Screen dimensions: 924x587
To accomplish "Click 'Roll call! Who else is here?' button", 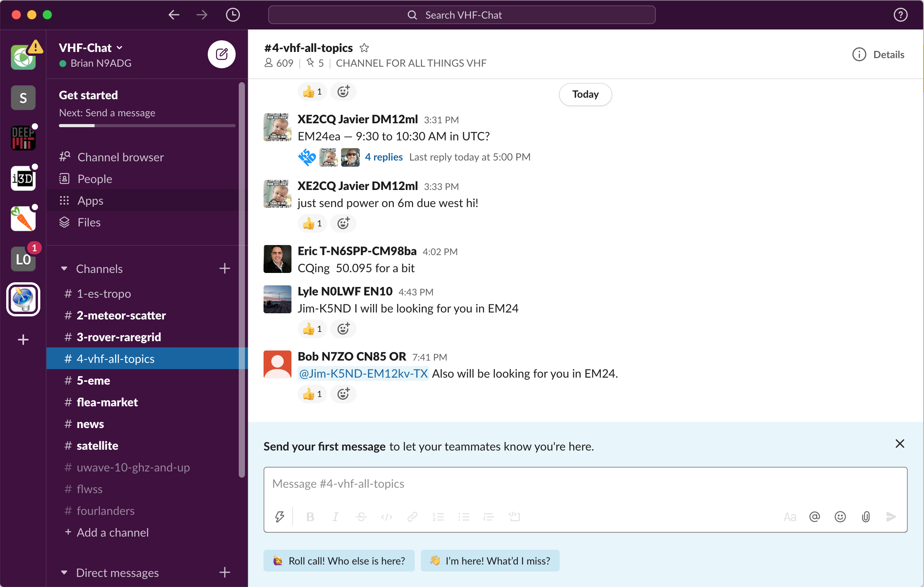I will (x=339, y=561).
